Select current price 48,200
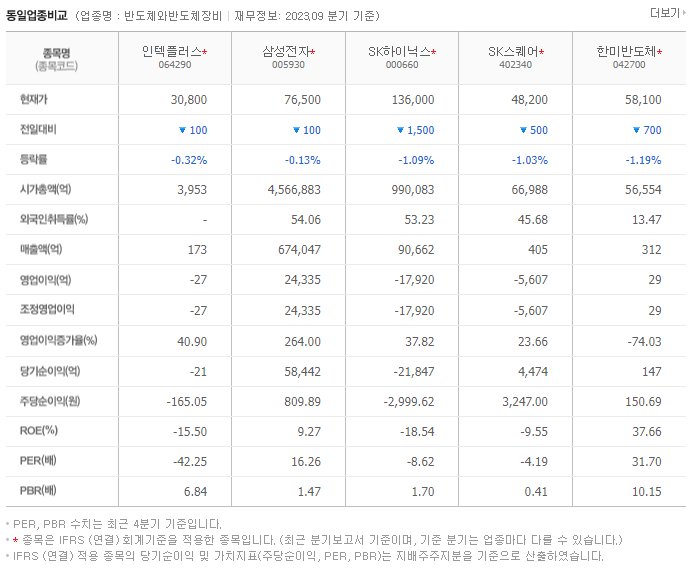The image size is (692, 571). pos(530,100)
